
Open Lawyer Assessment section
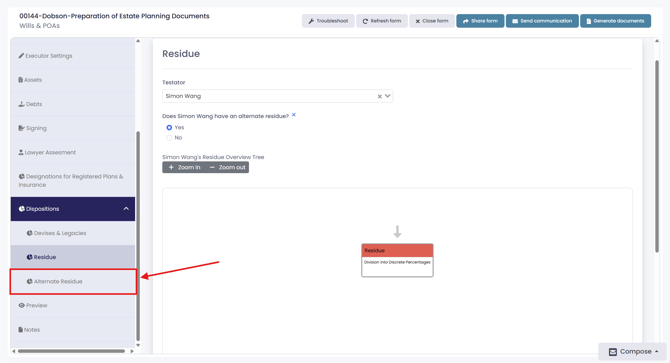coord(73,152)
